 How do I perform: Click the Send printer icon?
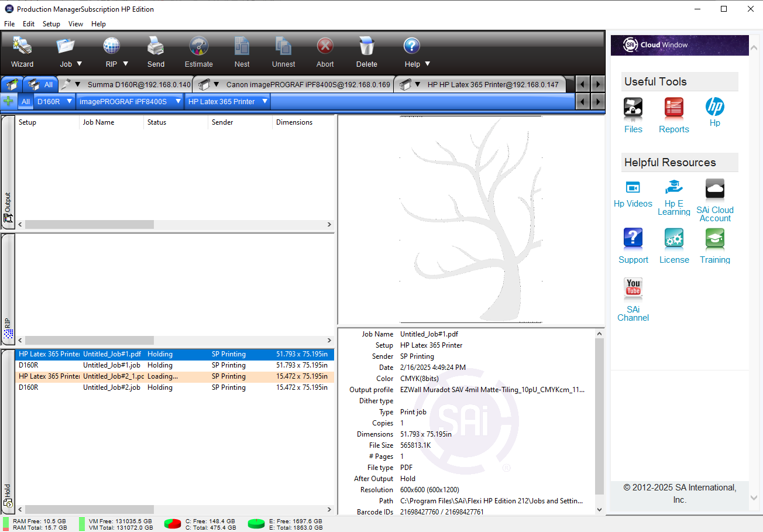pyautogui.click(x=156, y=46)
